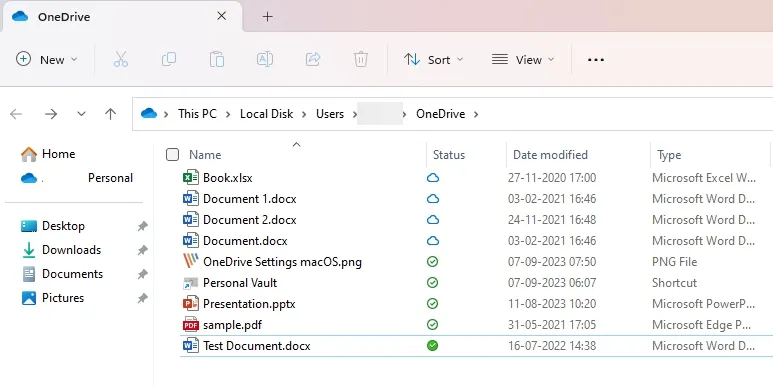
Task: Click the date 11-08-2023 10:20
Action: coord(552,304)
